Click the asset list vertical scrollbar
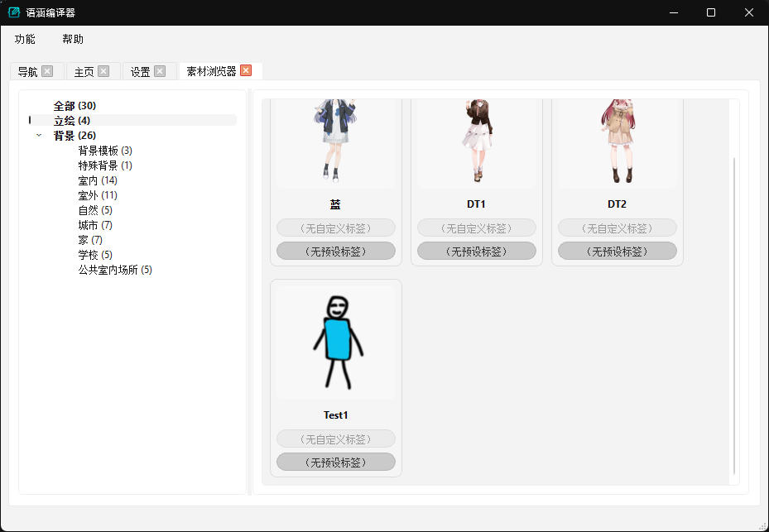 pos(734,314)
